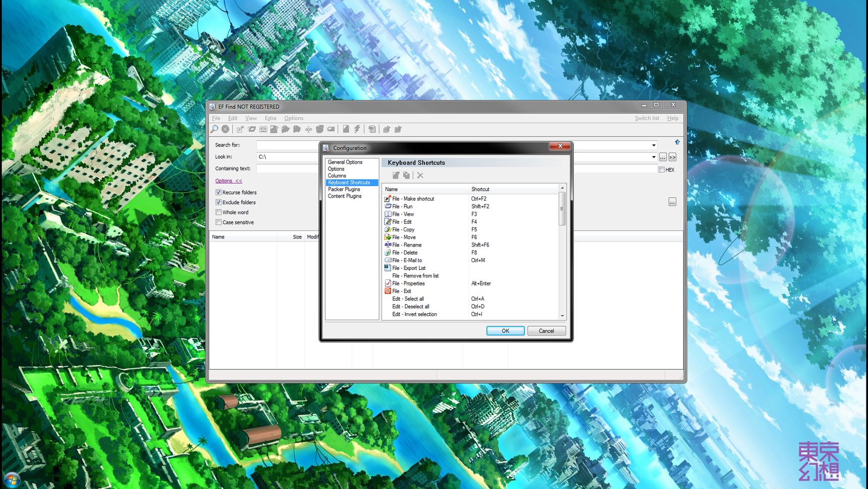Image resolution: width=868 pixels, height=489 pixels.
Task: Click the pencil icon beside File - Edit
Action: [x=388, y=222]
